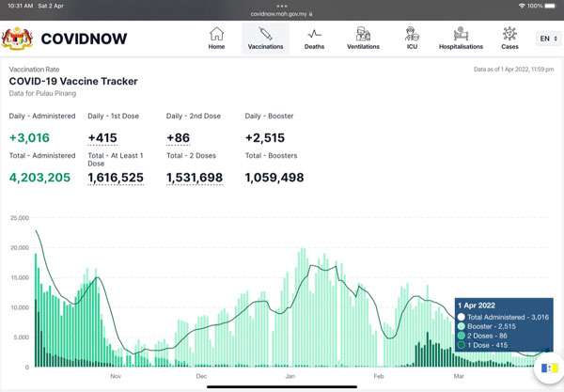This screenshot has height=392, width=564.
Task: Click the Nov label on chart axis
Action: point(116,376)
